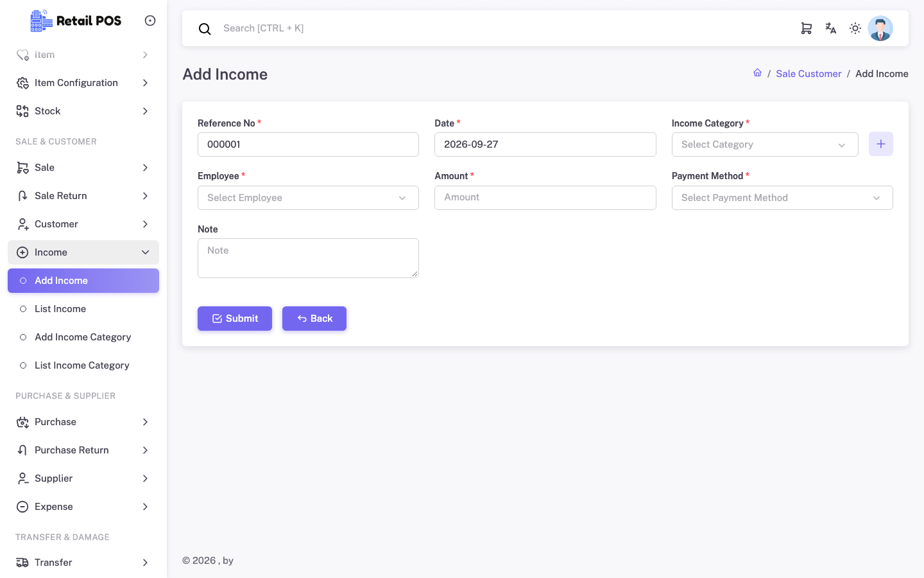Image resolution: width=924 pixels, height=578 pixels.
Task: Click the Retail POS logo icon
Action: (x=42, y=21)
